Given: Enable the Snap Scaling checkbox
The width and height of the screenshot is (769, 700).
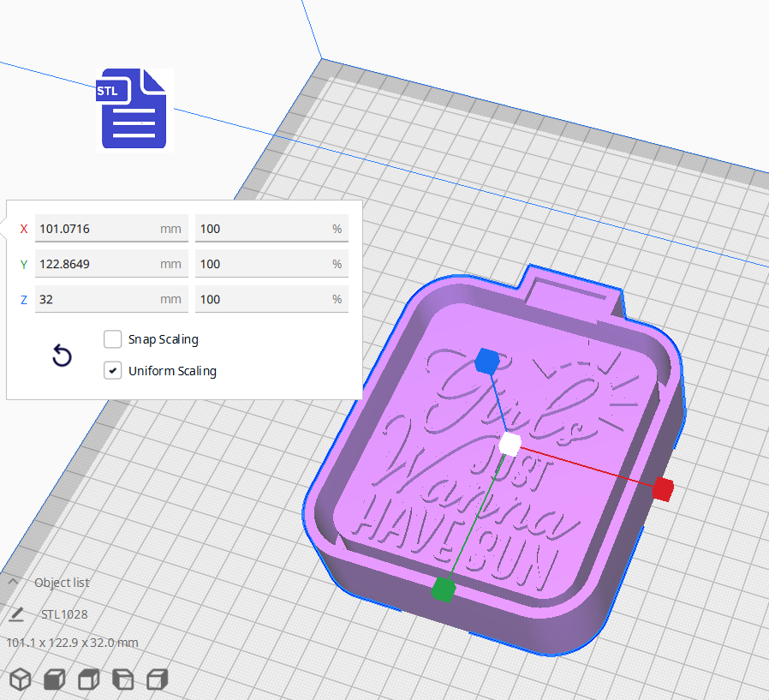Looking at the screenshot, I should tap(112, 339).
